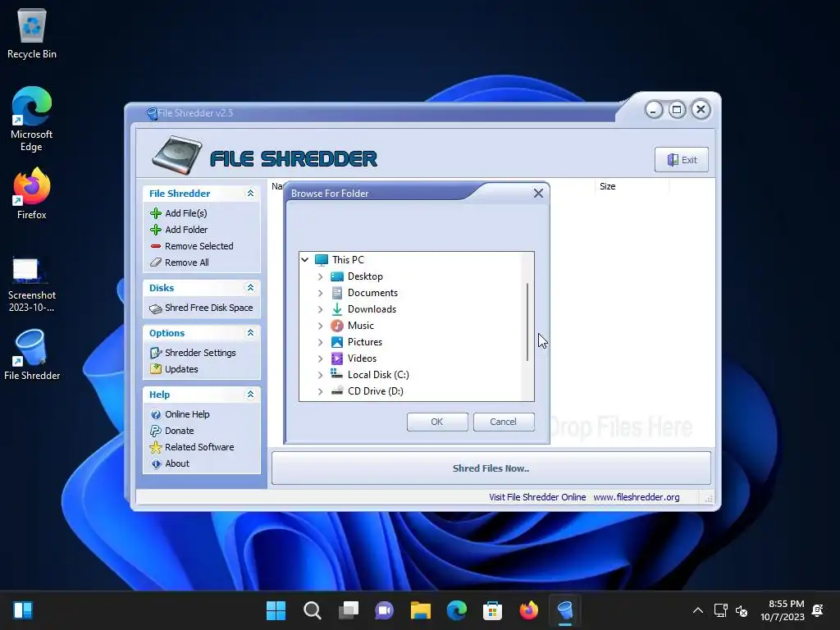Click the Online Help icon
This screenshot has height=630, width=840.
(156, 414)
